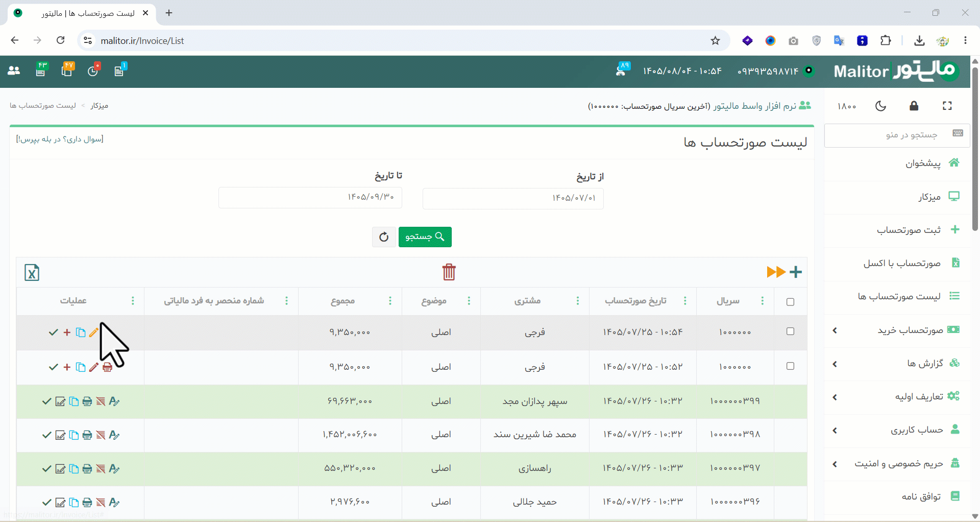The width and height of the screenshot is (980, 522).
Task: Print the 10:52 invoice with the red printer
Action: pyautogui.click(x=107, y=367)
